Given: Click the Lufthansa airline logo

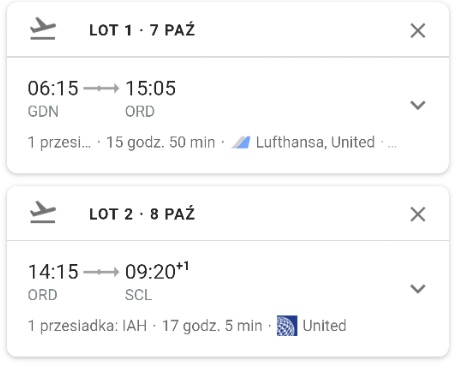Looking at the screenshot, I should click(241, 142).
